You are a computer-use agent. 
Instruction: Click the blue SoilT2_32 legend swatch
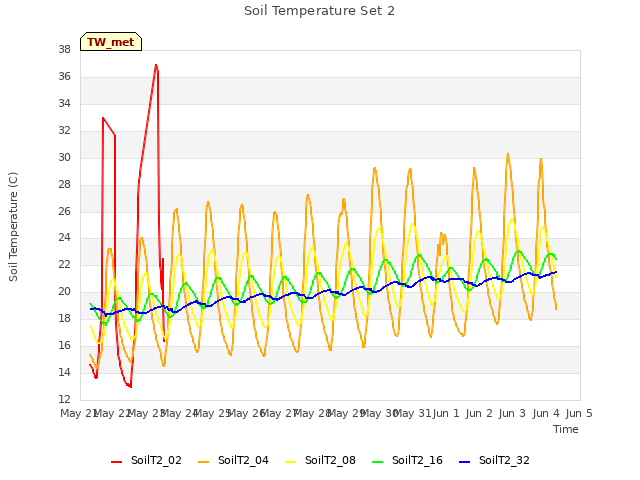click(x=464, y=462)
